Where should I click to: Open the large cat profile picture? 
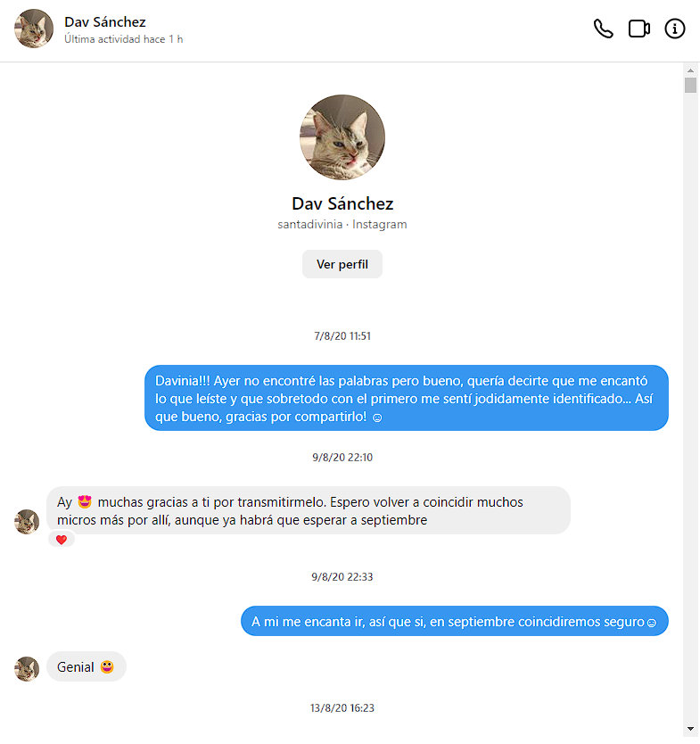[342, 137]
